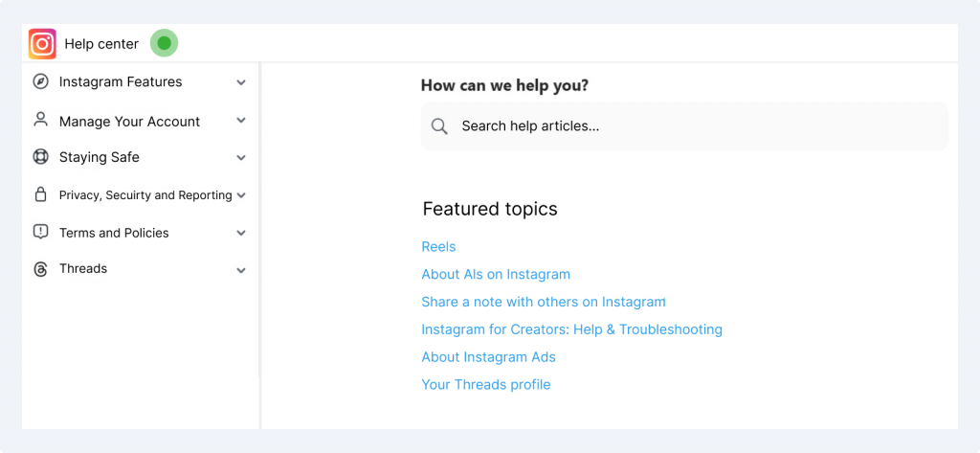Click the lifebuoy icon beside Staying Safe
The width and height of the screenshot is (980, 453).
(40, 157)
